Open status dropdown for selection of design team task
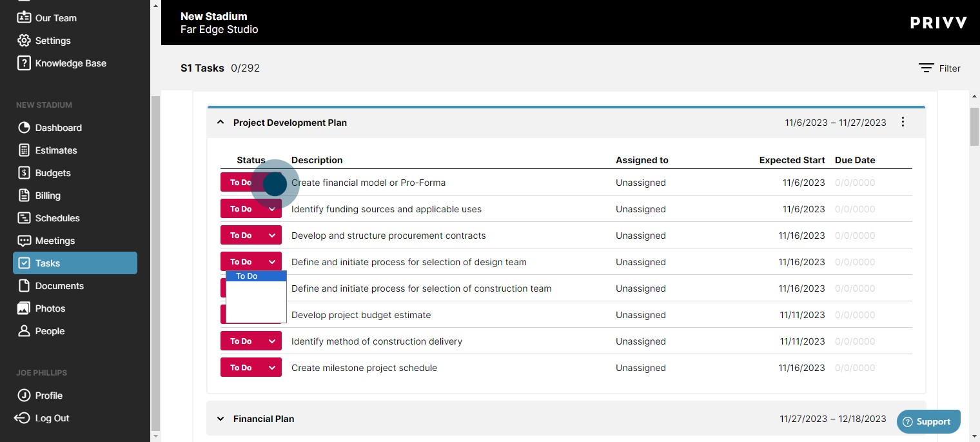Image resolution: width=980 pixels, height=442 pixels. coord(251,262)
